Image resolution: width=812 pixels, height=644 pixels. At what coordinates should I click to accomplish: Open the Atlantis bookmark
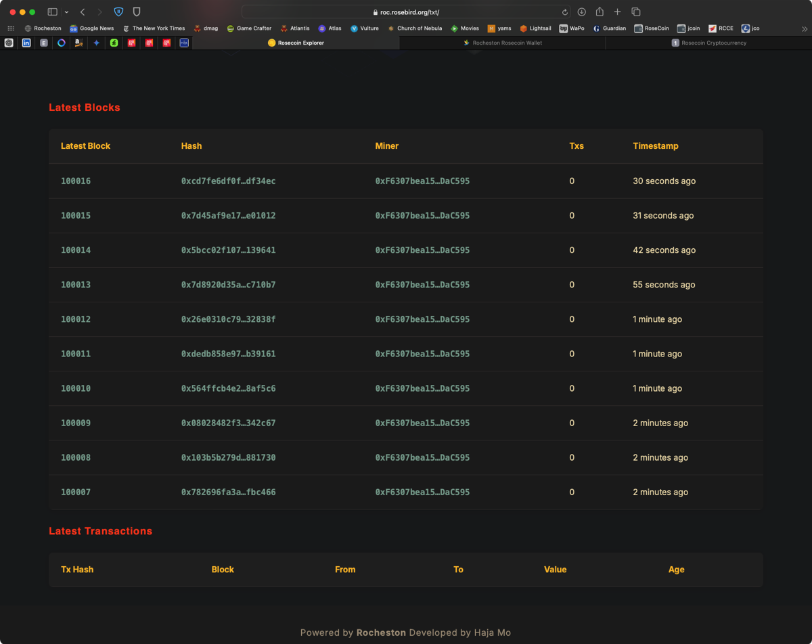295,28
